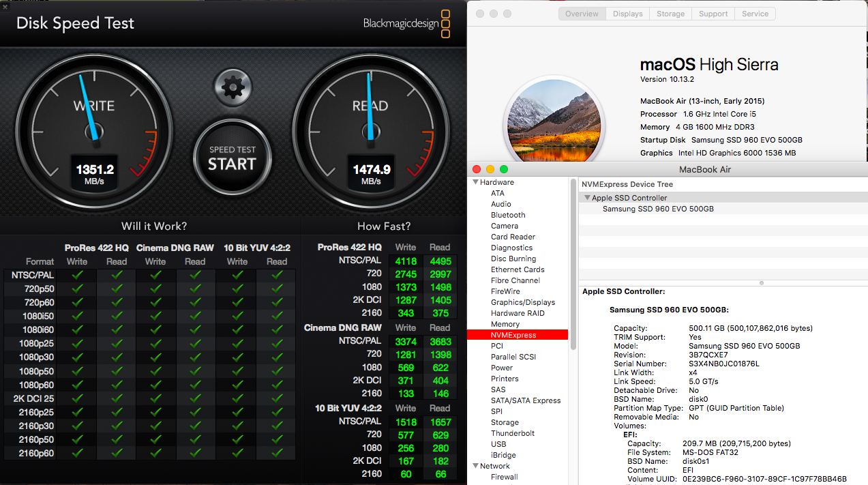Select Fibre Channel entry

[515, 280]
